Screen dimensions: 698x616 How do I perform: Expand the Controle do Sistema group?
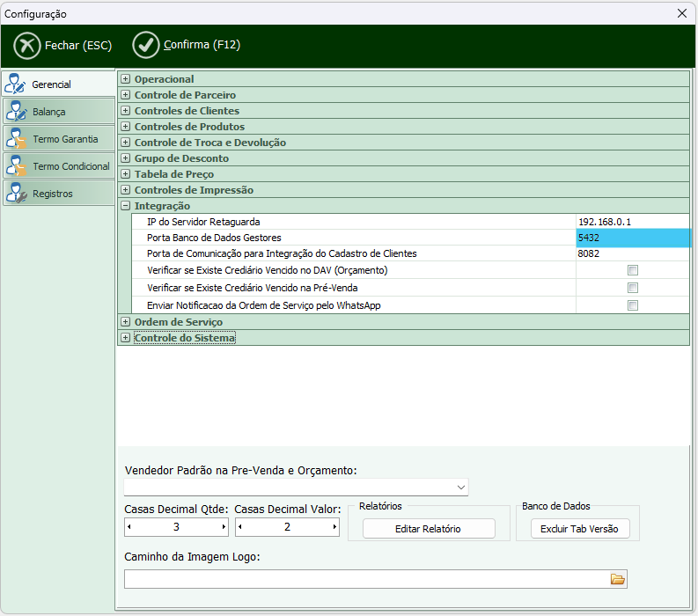125,338
